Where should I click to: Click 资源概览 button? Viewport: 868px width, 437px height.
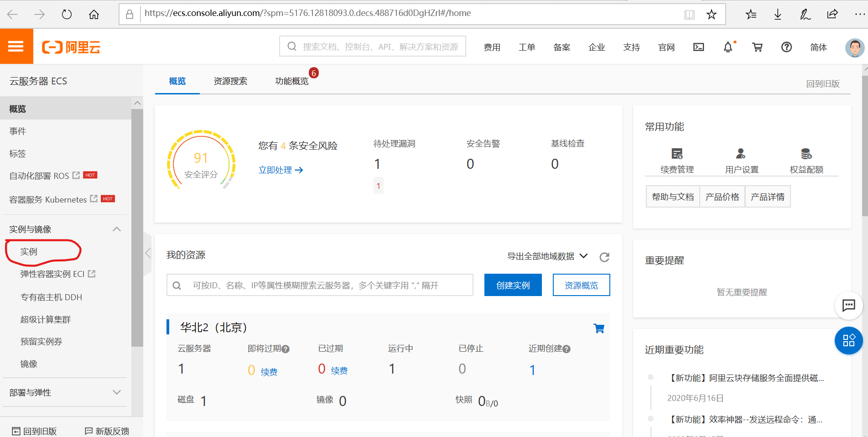pyautogui.click(x=582, y=285)
